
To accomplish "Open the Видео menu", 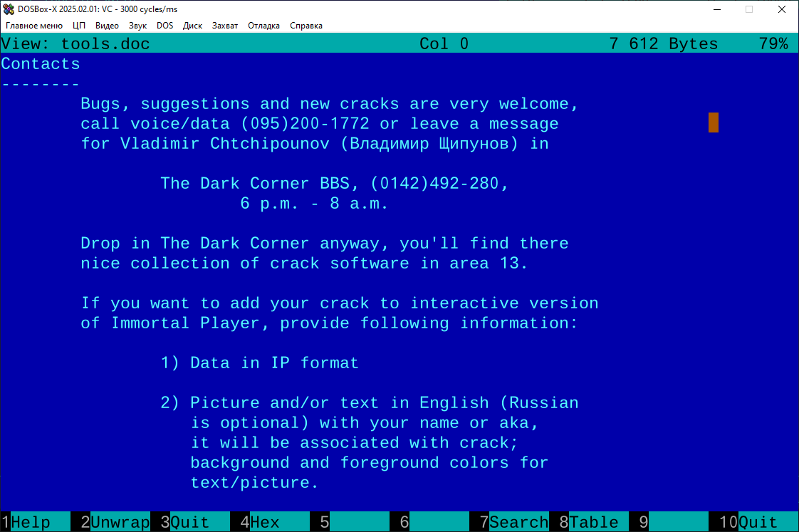I will (x=107, y=26).
